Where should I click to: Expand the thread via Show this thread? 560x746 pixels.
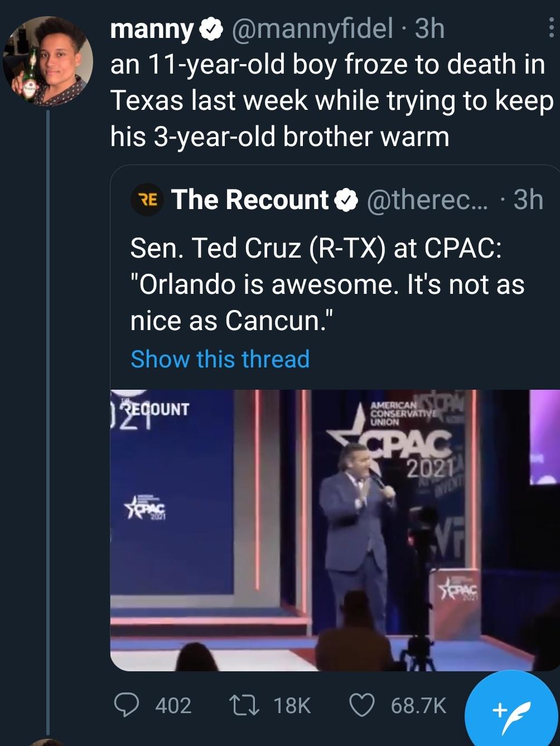point(219,359)
